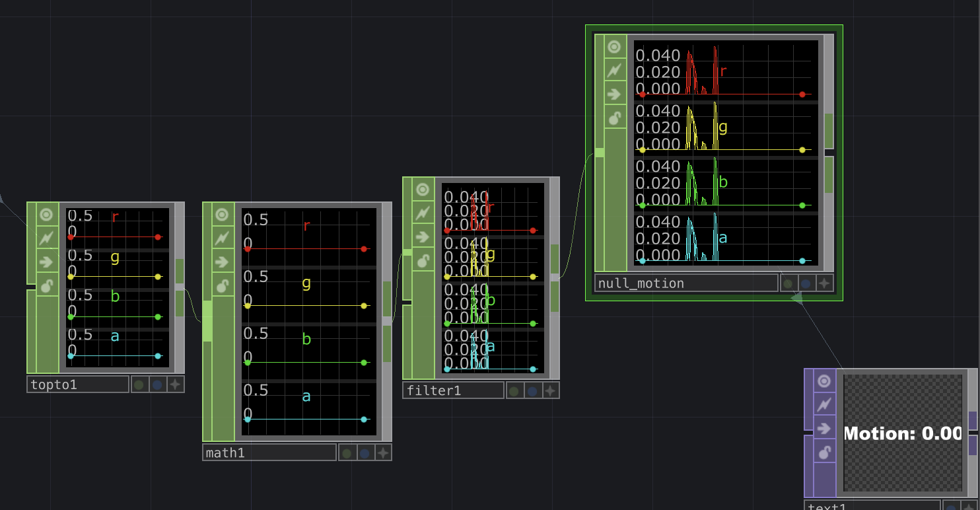Select the Bypass lightning icon on null_motion

[x=614, y=70]
